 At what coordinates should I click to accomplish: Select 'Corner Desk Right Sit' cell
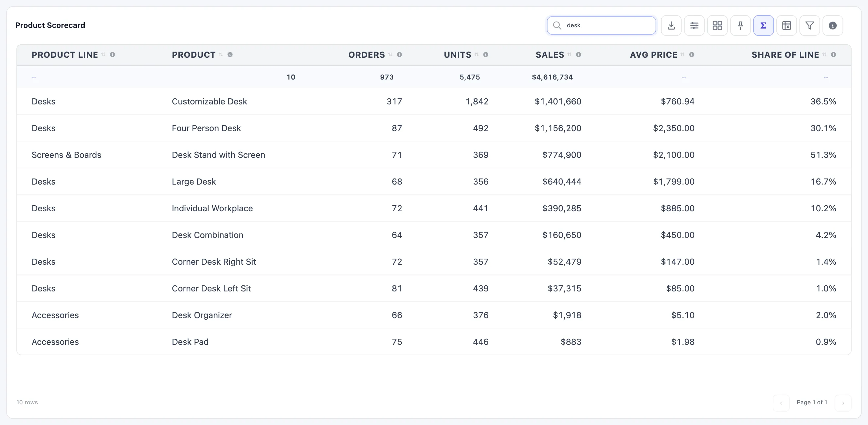click(x=214, y=262)
